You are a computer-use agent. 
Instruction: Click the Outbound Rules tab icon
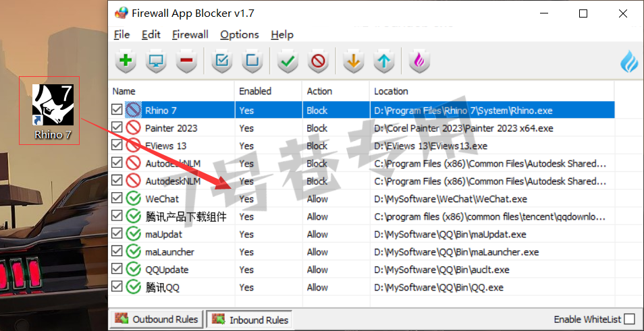122,319
